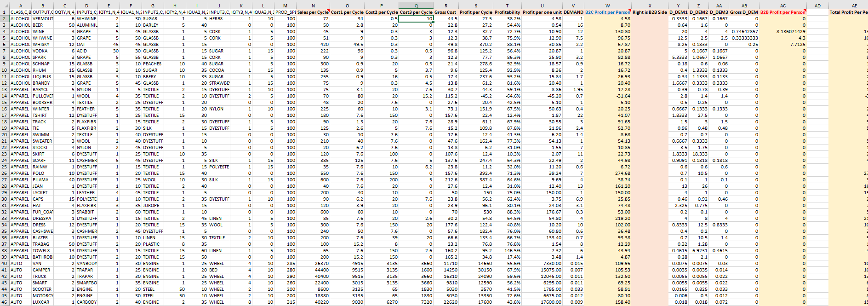Select row header 13
The height and width of the screenshot is (306, 868).
click(5, 90)
